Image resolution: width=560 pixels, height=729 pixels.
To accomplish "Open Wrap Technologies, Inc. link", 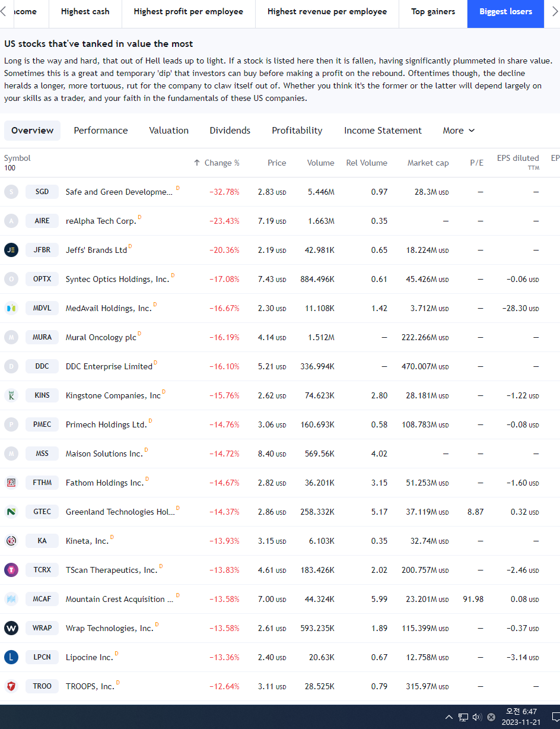I will pyautogui.click(x=109, y=628).
